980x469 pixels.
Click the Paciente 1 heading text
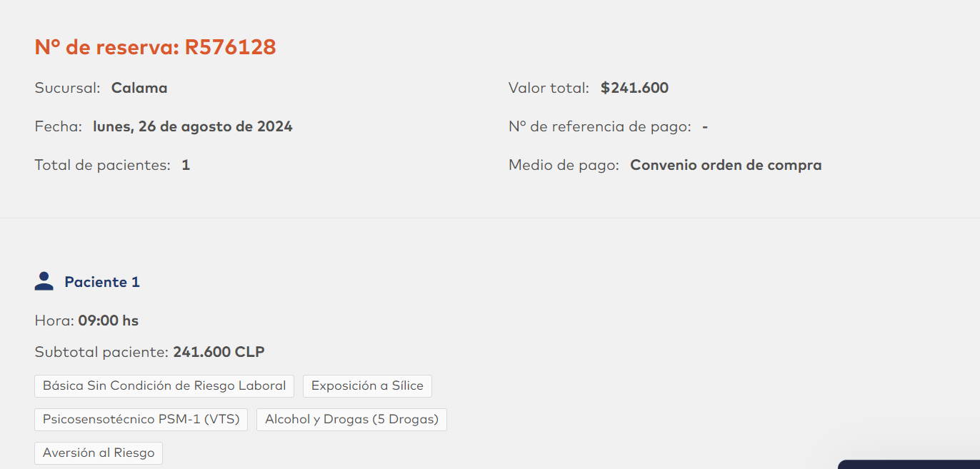(102, 282)
